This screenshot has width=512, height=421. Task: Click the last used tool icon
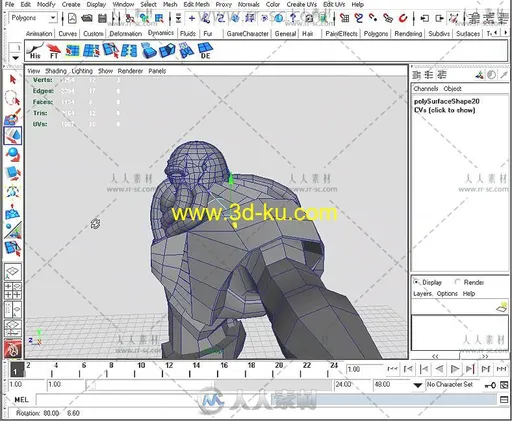tap(13, 249)
